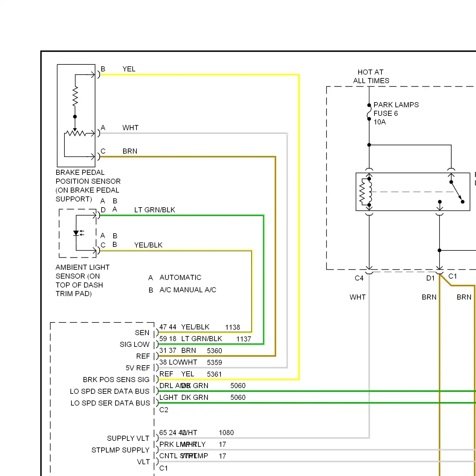Viewport: 476px width, 476px height.
Task: Click the potentiometer symbol in the brake pedal sensor
Action: (75, 133)
